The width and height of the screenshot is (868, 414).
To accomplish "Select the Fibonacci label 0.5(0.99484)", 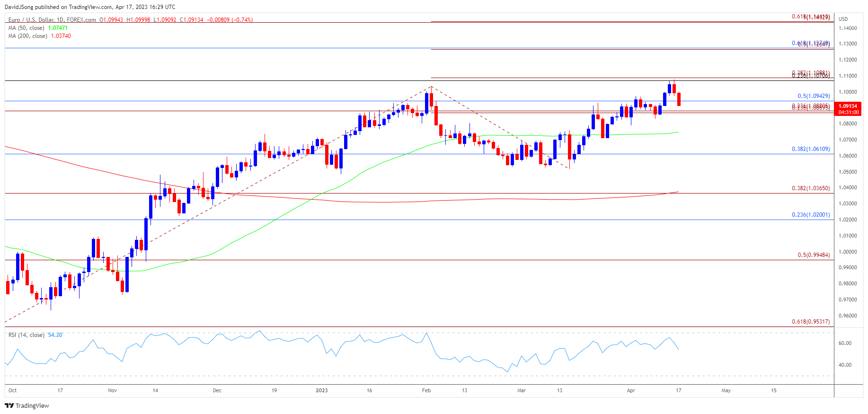I will click(x=814, y=255).
